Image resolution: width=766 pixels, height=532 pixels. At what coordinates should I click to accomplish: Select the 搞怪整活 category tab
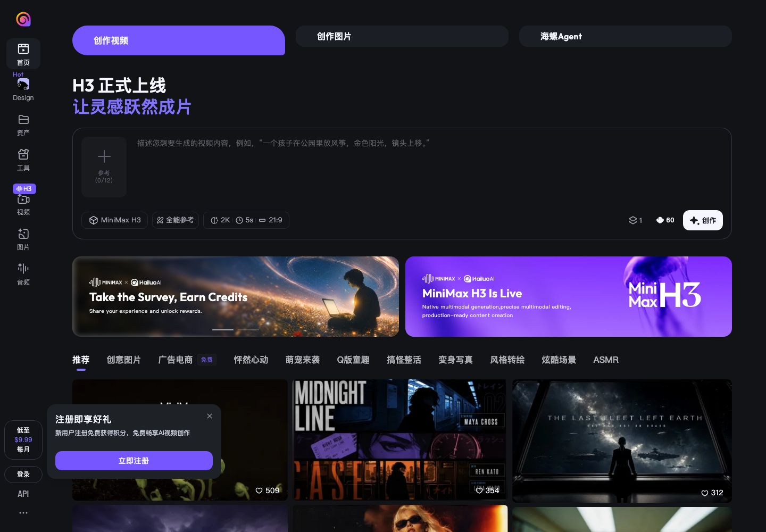click(404, 360)
